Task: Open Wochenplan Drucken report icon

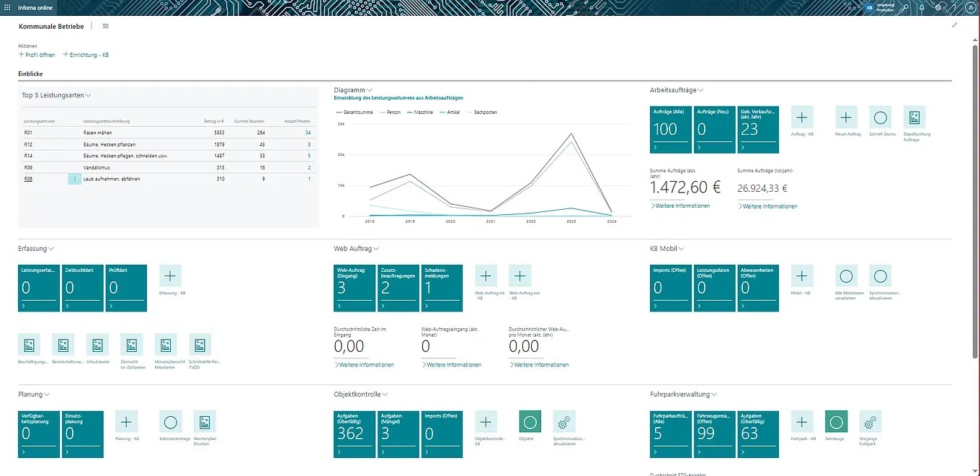Action: click(204, 423)
